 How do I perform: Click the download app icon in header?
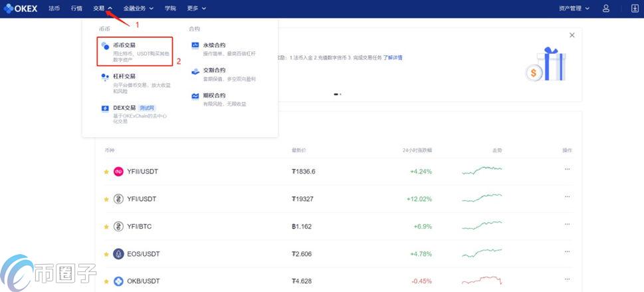pyautogui.click(x=635, y=8)
